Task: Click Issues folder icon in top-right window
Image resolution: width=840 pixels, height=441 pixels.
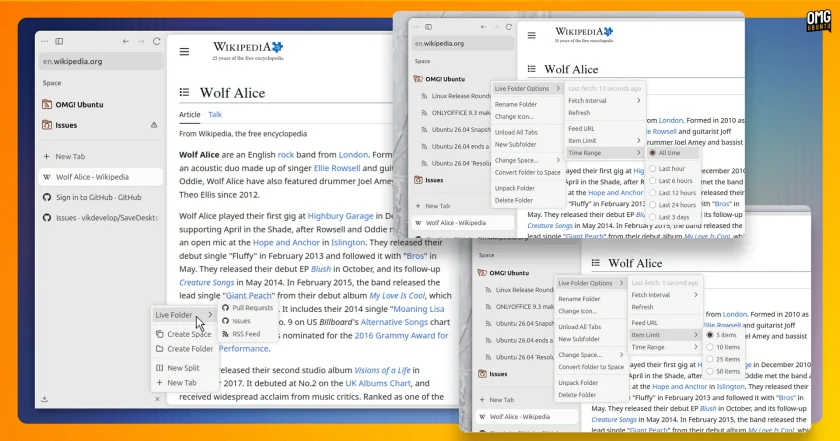Action: tap(418, 180)
